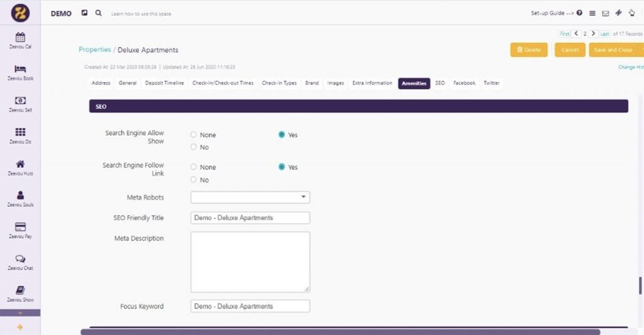Image resolution: width=644 pixels, height=335 pixels.
Task: Click the horizontal scrollbar at bottom
Action: (x=340, y=332)
